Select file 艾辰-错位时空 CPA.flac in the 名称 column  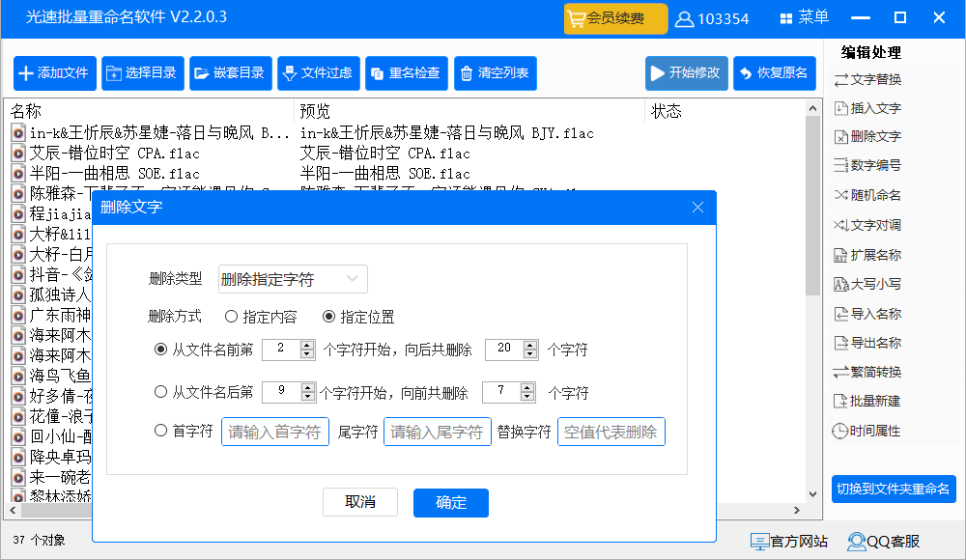115,154
